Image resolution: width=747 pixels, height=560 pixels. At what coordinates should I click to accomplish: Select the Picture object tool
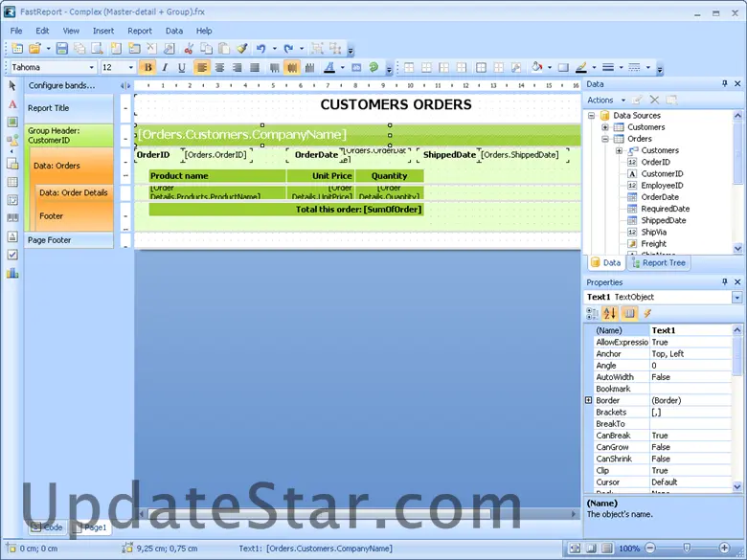click(x=12, y=122)
